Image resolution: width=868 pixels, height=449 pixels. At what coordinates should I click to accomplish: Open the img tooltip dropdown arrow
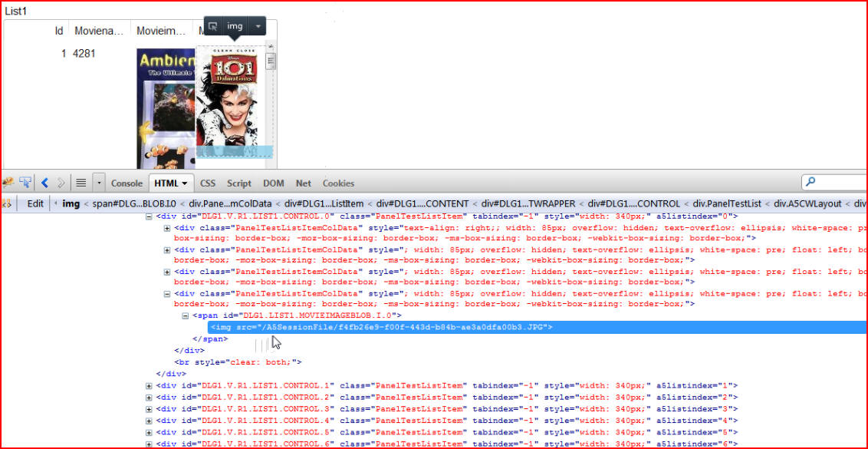click(x=258, y=26)
